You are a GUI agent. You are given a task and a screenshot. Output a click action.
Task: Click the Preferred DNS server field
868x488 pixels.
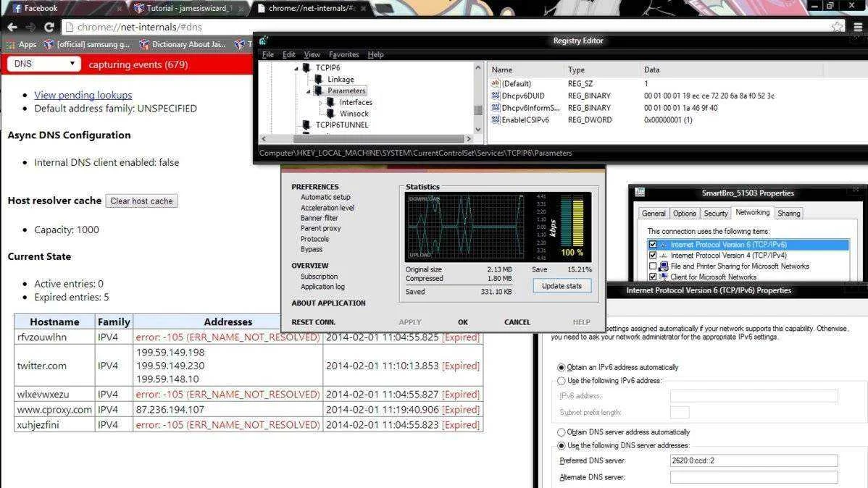pos(754,460)
